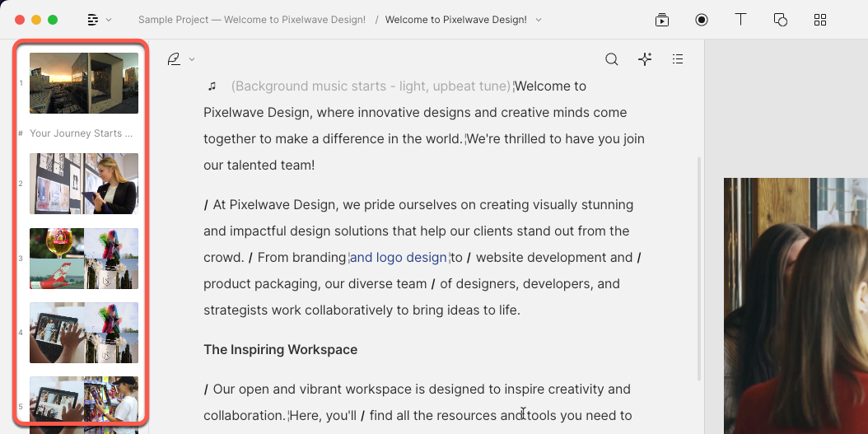
Task: Expand the chevron next to layout icon
Action: (x=109, y=20)
